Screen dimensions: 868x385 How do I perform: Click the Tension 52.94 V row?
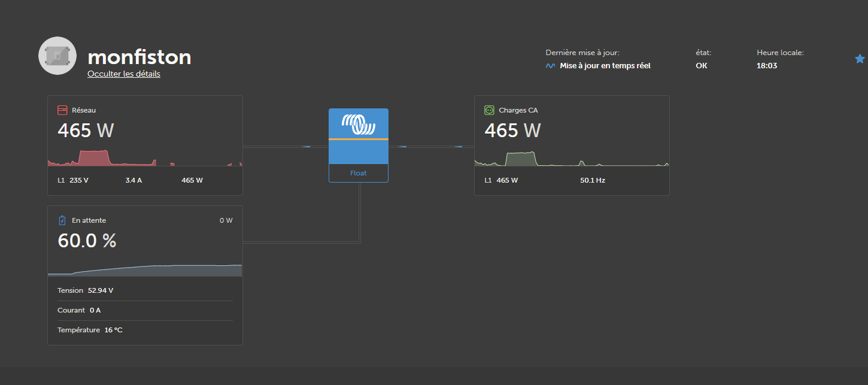145,290
